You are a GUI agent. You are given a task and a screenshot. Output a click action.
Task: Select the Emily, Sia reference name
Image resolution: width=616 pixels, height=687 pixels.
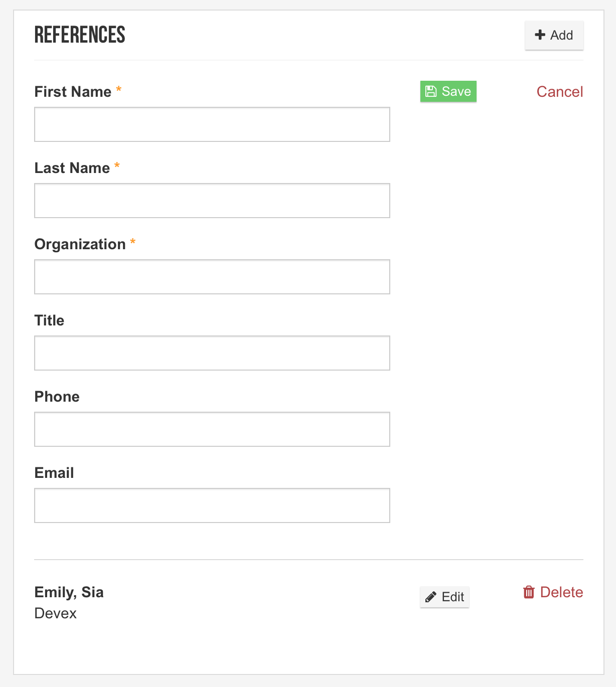(x=69, y=592)
